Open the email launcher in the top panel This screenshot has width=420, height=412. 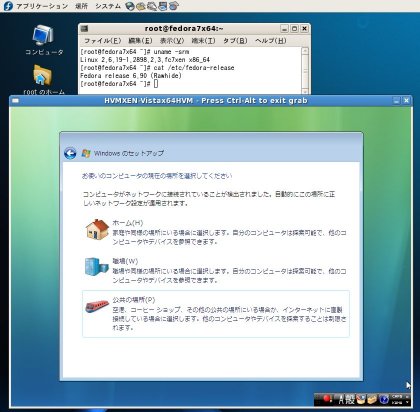[x=141, y=6]
